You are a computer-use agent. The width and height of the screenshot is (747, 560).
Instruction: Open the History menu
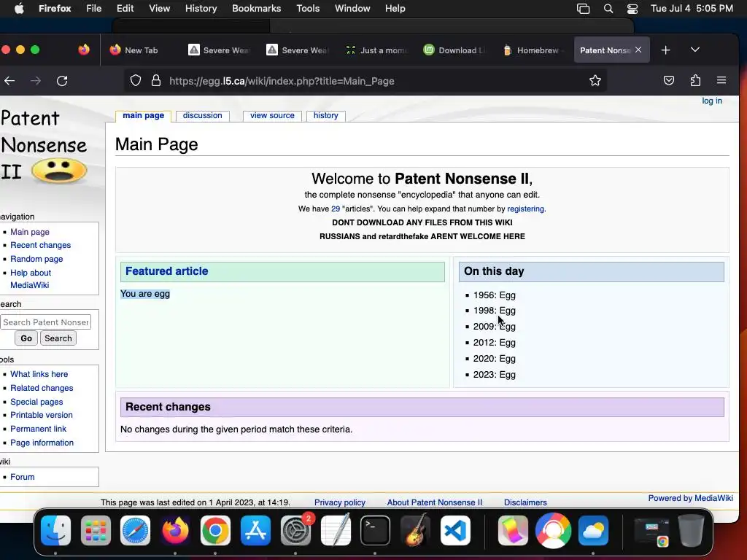(x=201, y=9)
